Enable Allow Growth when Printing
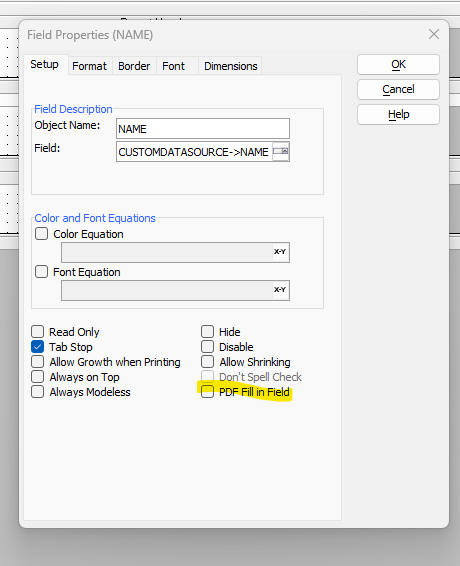Image resolution: width=460 pixels, height=566 pixels. tap(38, 362)
